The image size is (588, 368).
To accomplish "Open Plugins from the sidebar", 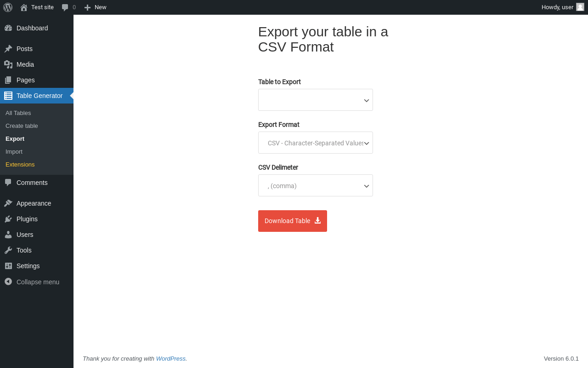I will coord(27,219).
